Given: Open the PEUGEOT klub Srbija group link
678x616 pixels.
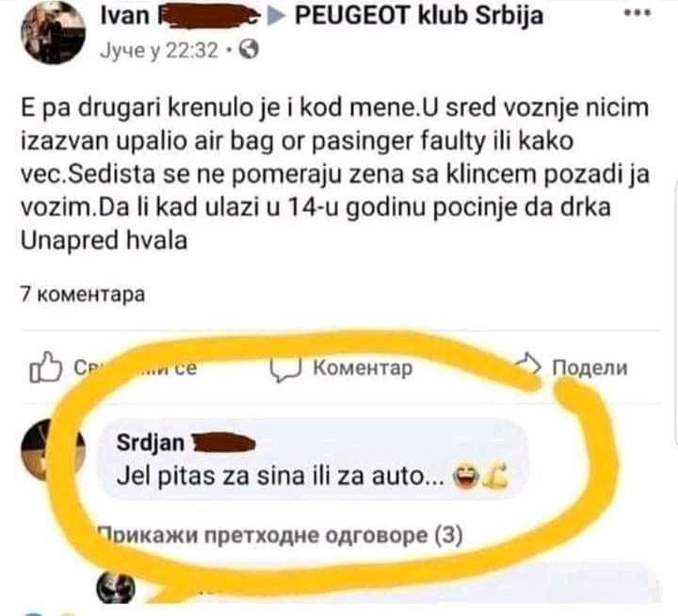Looking at the screenshot, I should pos(418,16).
